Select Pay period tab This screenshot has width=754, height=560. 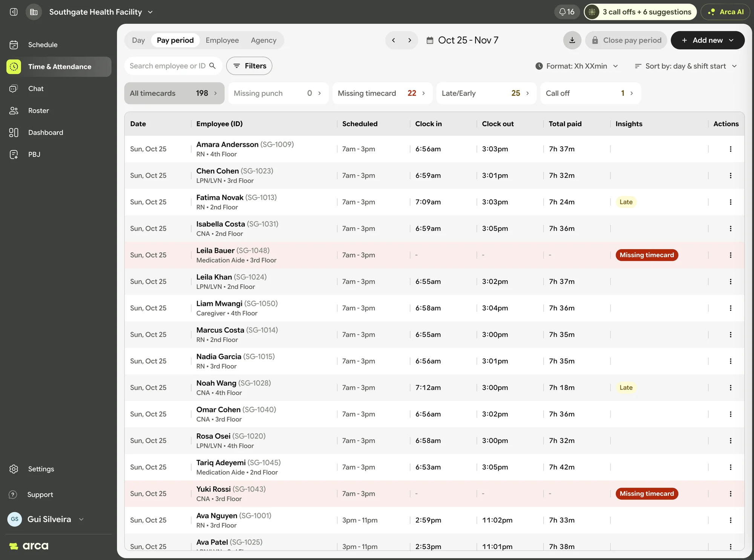[175, 40]
